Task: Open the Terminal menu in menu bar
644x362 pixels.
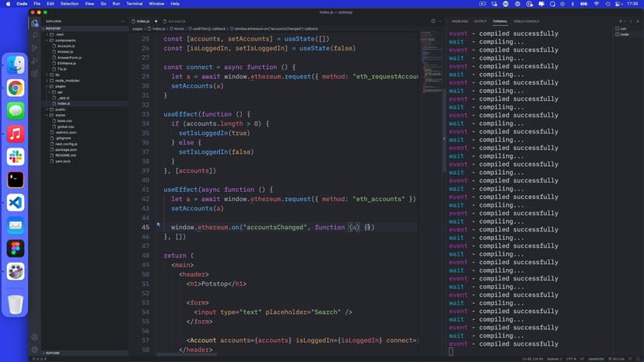Action: (x=135, y=4)
